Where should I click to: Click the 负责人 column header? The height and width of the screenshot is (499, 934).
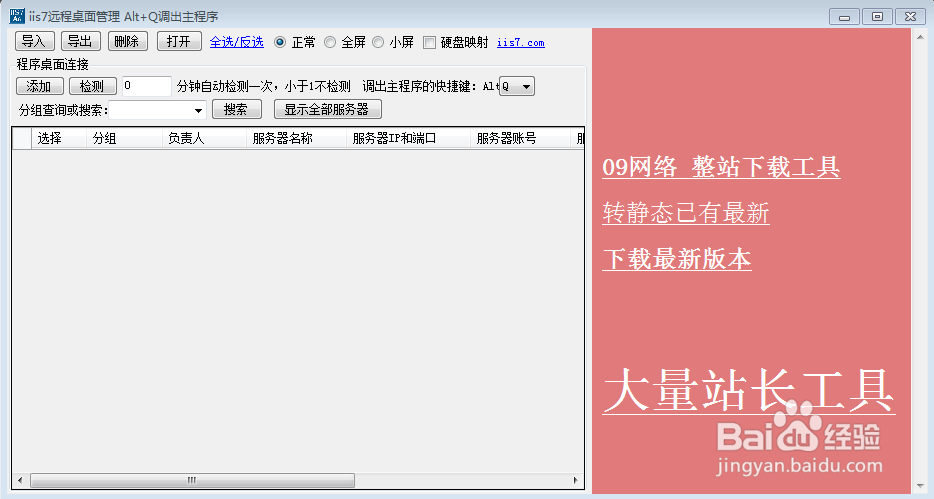[204, 138]
